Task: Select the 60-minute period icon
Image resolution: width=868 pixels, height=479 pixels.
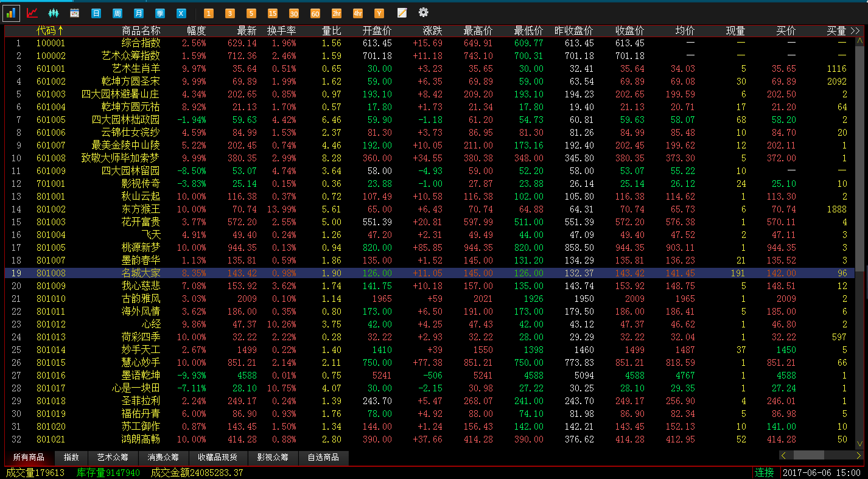Action: (315, 13)
